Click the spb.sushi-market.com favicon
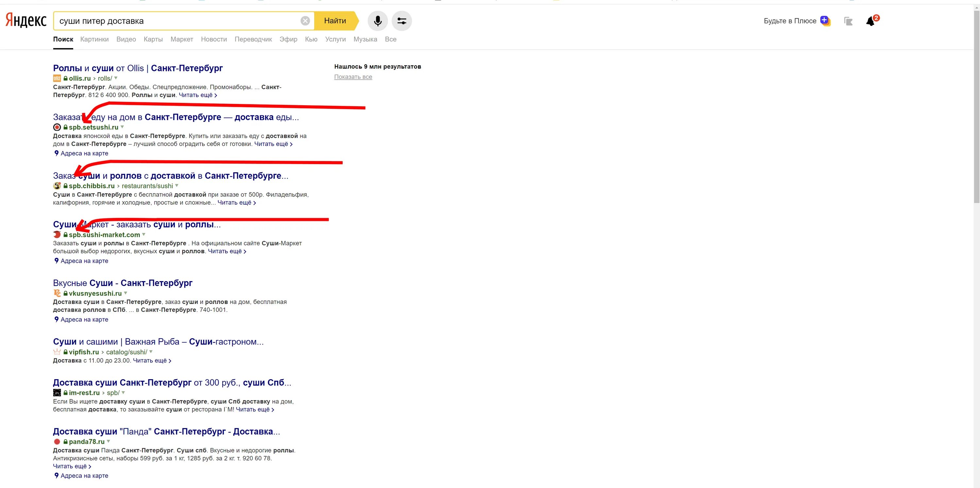 57,234
